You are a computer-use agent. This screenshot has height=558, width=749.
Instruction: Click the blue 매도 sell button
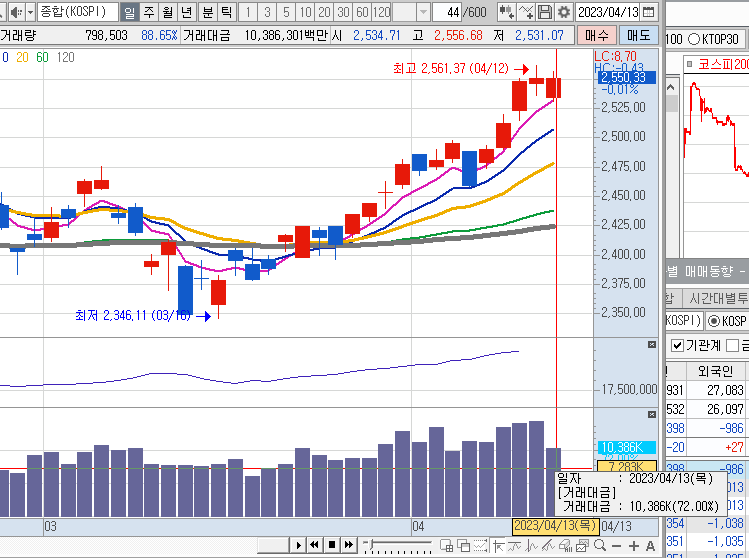click(x=639, y=35)
